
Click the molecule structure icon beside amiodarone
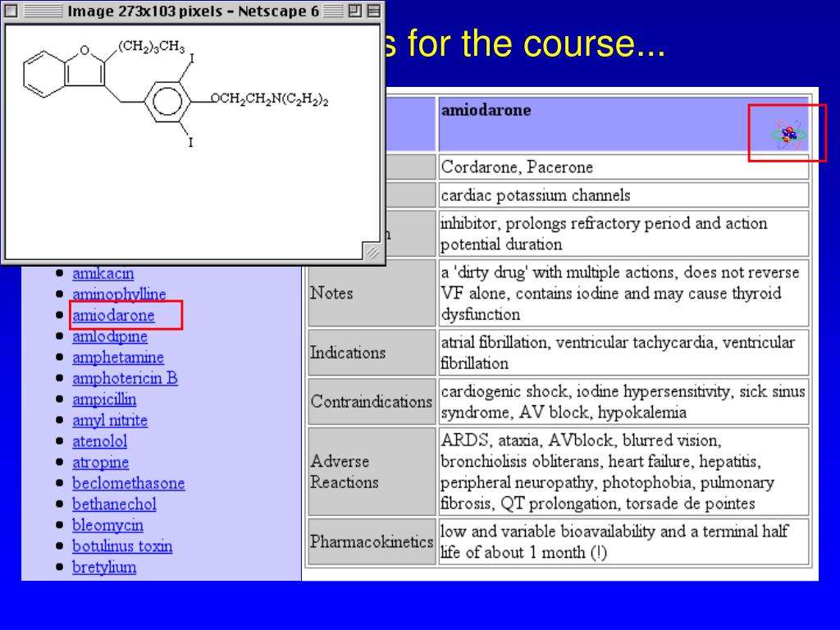pyautogui.click(x=788, y=134)
